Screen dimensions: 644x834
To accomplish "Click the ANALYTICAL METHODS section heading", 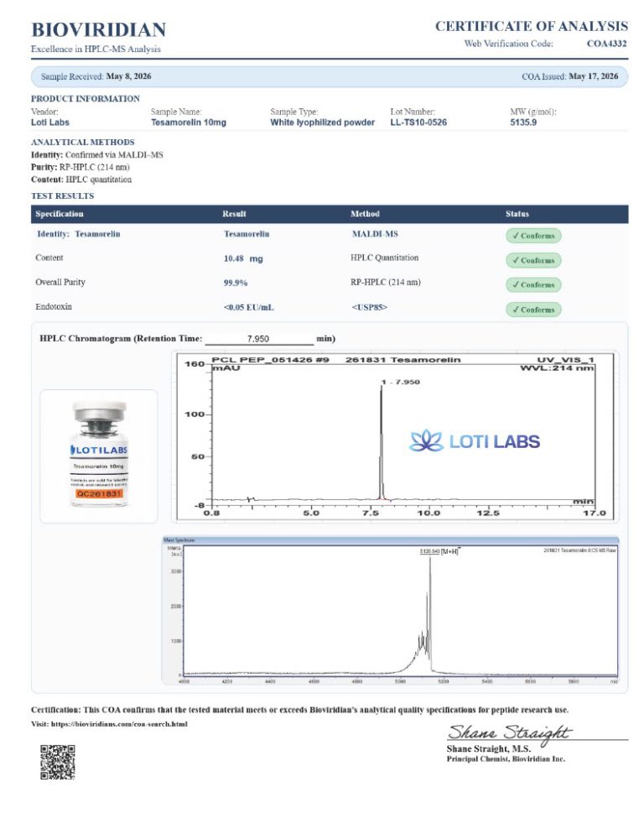I will [x=82, y=143].
